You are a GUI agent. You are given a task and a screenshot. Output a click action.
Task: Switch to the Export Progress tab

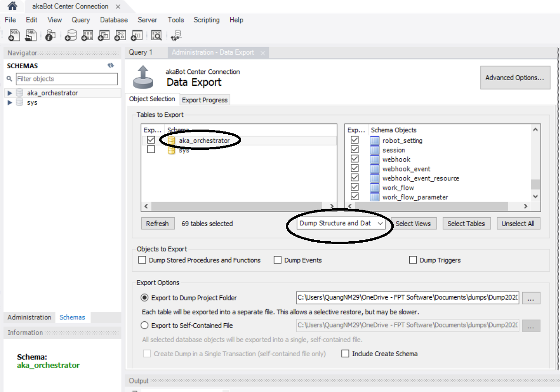click(x=205, y=100)
